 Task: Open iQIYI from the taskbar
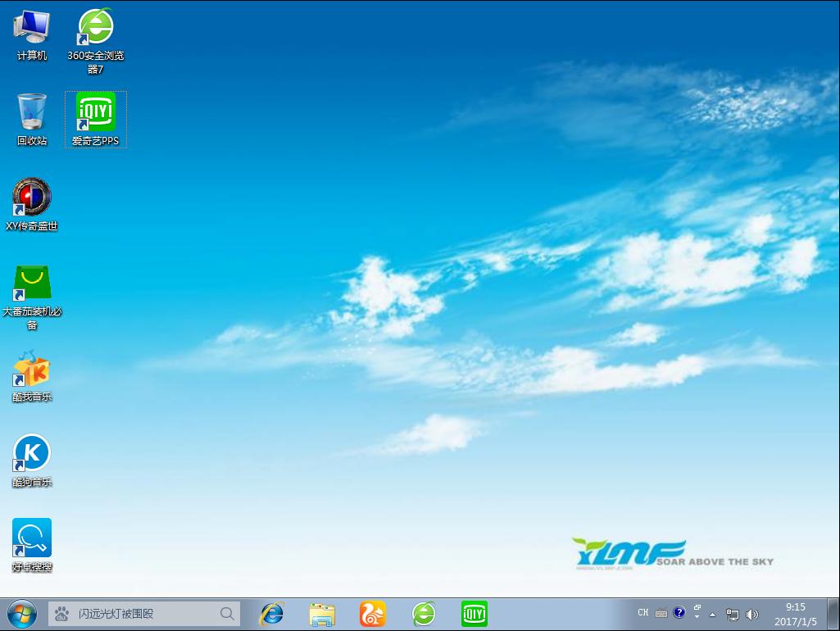tap(474, 612)
